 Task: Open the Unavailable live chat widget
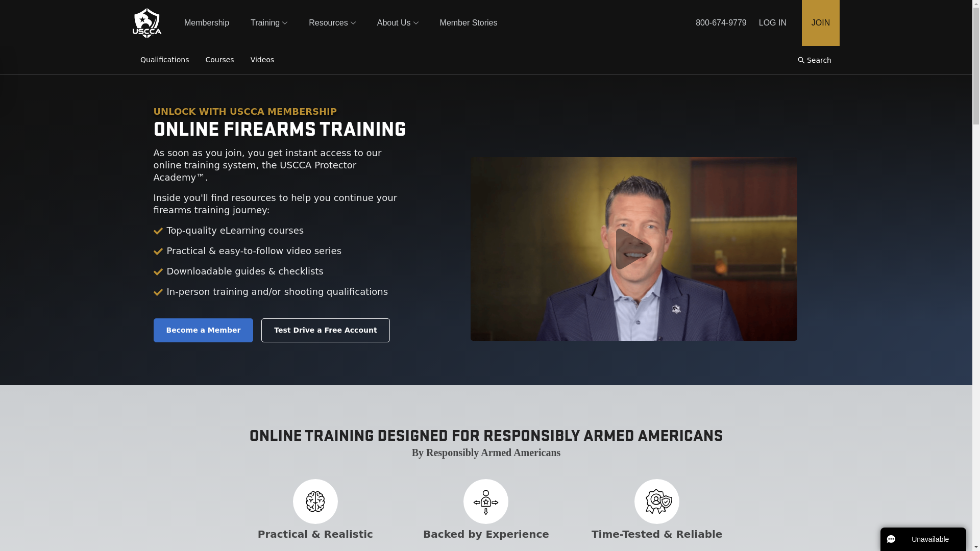click(923, 539)
